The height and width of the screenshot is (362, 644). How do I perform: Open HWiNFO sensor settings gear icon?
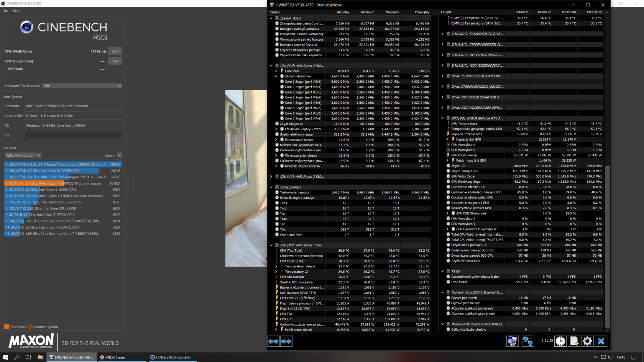pos(587,341)
